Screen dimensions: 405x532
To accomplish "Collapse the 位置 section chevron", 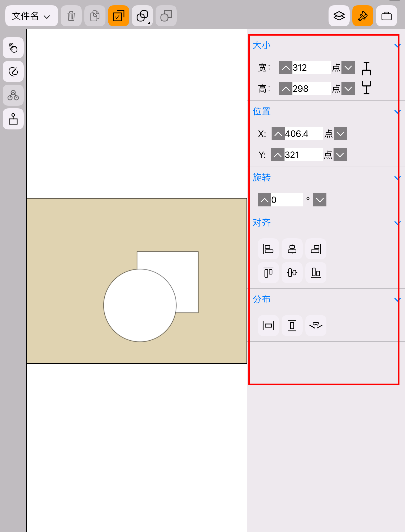I will (397, 112).
